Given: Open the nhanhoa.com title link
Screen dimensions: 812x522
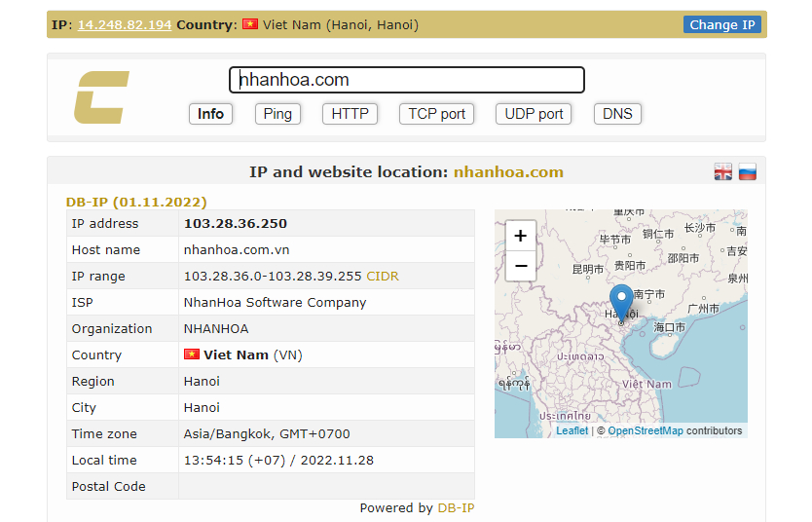Looking at the screenshot, I should [x=508, y=172].
